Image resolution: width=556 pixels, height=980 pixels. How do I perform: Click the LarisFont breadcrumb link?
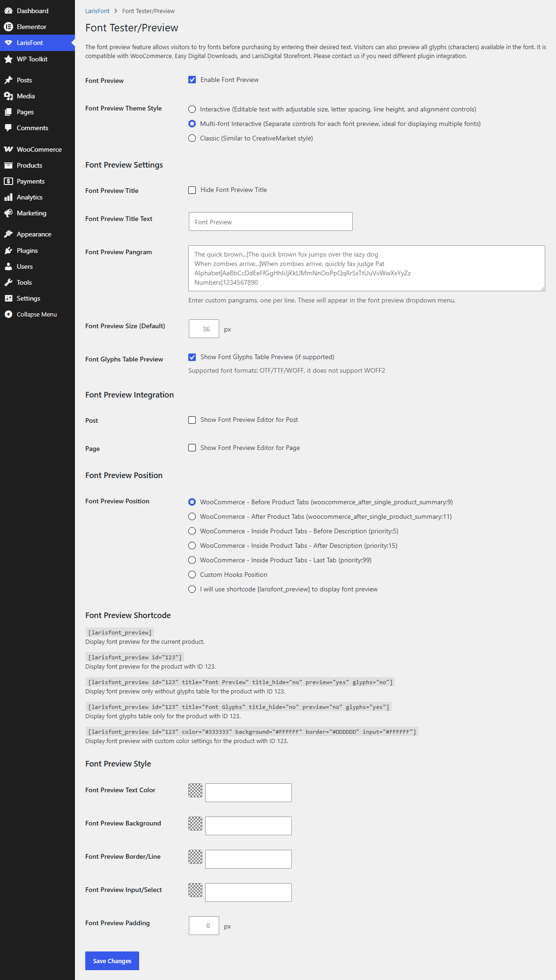[97, 11]
